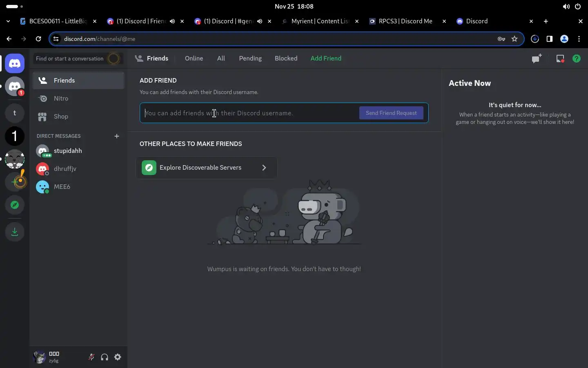View site information icon in address bar
Image resolution: width=588 pixels, height=368 pixels.
(x=56, y=39)
